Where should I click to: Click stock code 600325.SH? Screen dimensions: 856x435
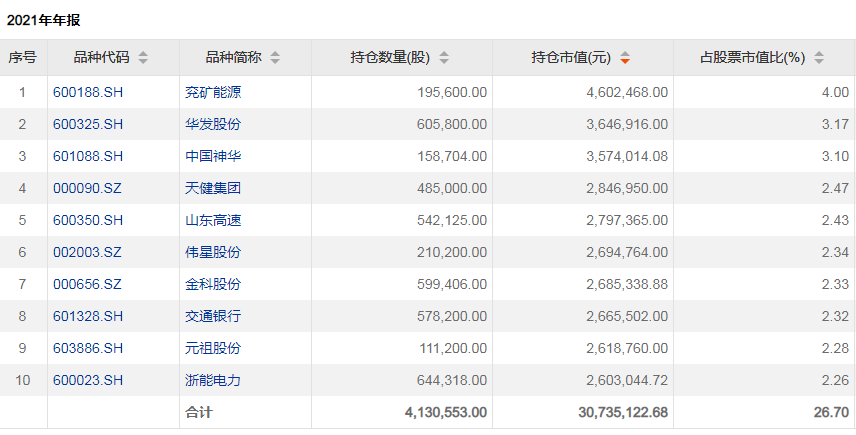pos(88,124)
